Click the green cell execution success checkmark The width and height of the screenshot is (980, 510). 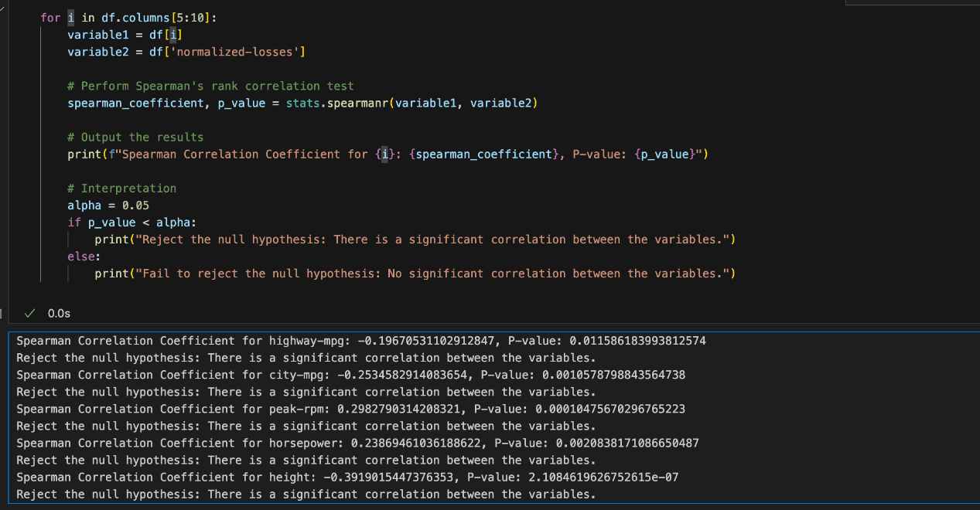29,313
